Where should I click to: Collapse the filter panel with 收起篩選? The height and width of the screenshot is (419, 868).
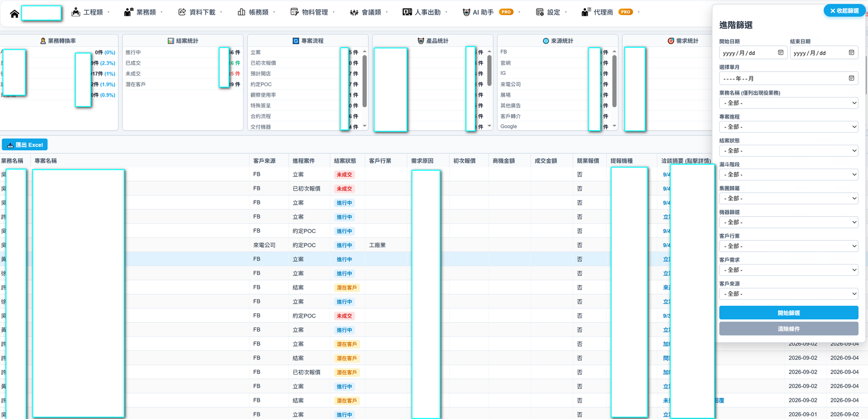845,11
